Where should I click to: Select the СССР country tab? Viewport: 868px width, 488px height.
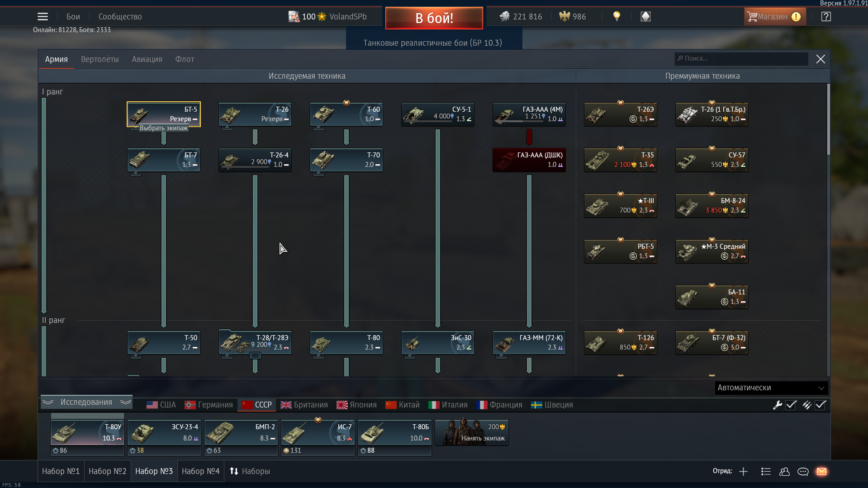(257, 405)
